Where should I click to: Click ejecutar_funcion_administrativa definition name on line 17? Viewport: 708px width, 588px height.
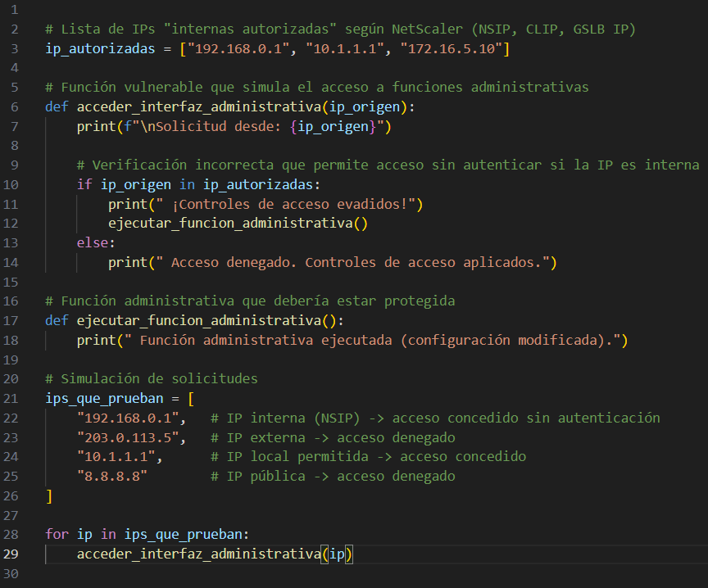click(x=198, y=321)
